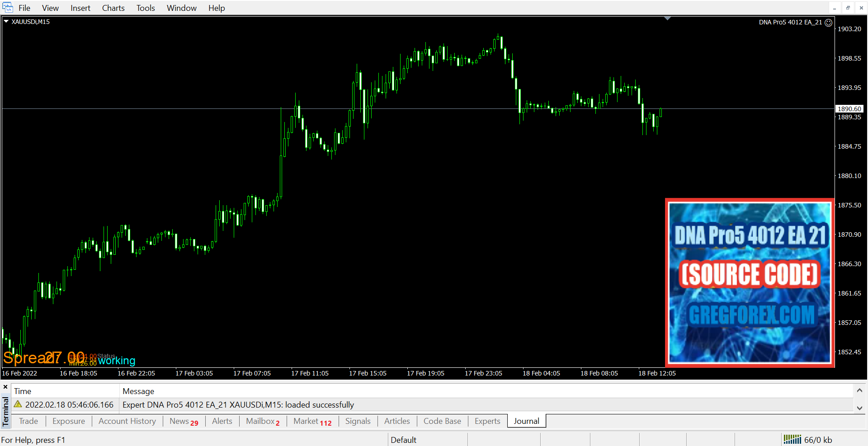Switch to the Experts tab

[x=487, y=421]
